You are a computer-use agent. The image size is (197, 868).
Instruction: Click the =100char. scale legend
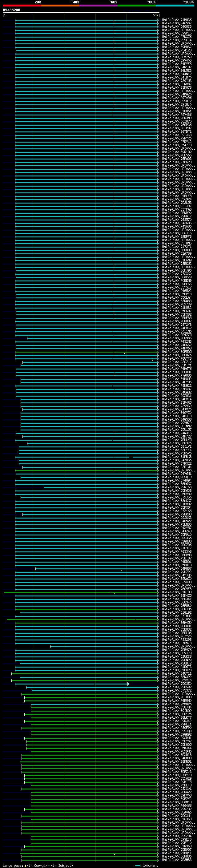[147, 865]
